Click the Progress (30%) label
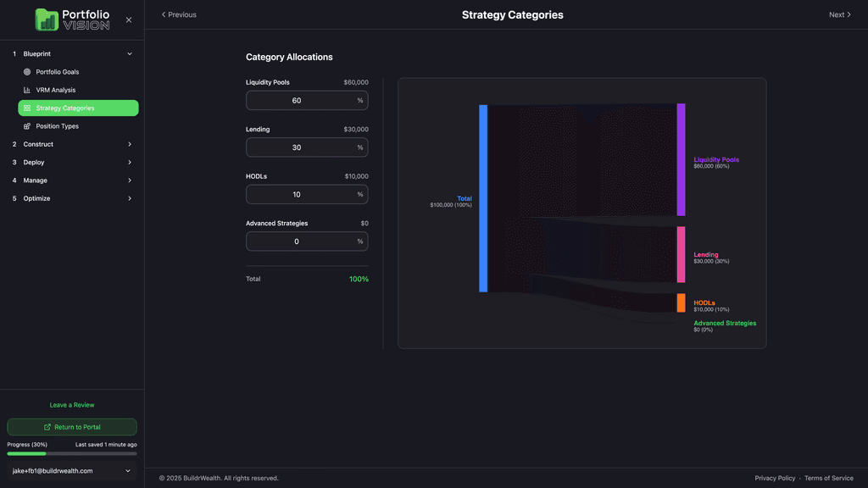 coord(27,444)
